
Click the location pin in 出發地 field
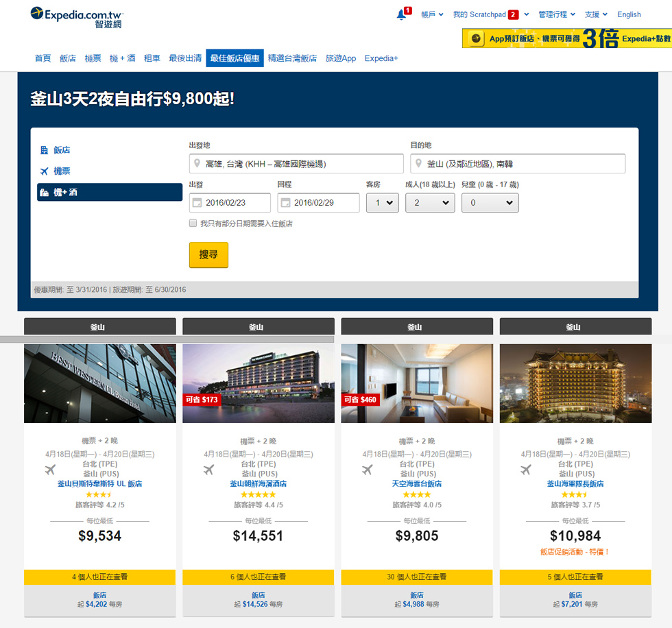[197, 163]
